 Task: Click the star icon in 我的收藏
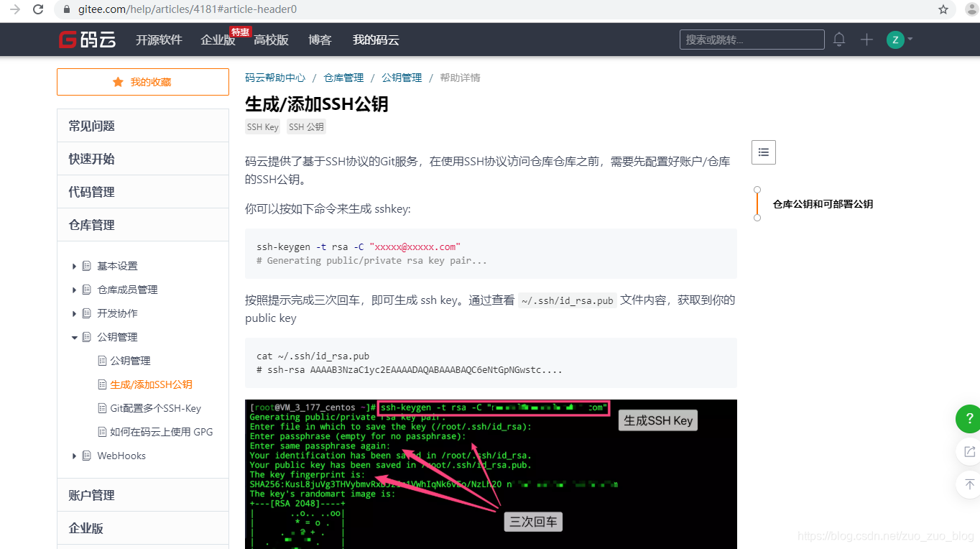pyautogui.click(x=118, y=82)
